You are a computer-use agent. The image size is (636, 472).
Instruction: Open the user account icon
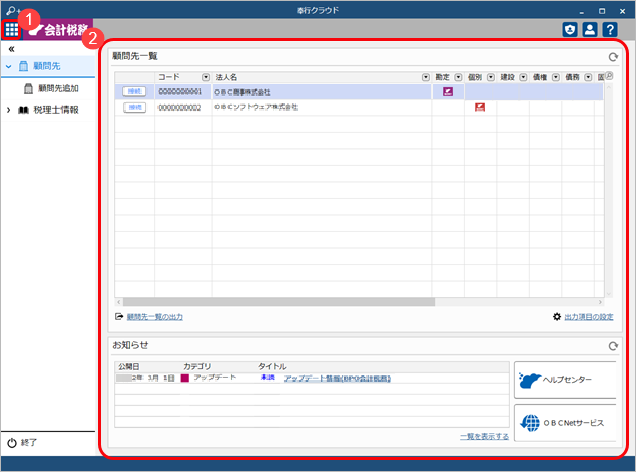590,30
